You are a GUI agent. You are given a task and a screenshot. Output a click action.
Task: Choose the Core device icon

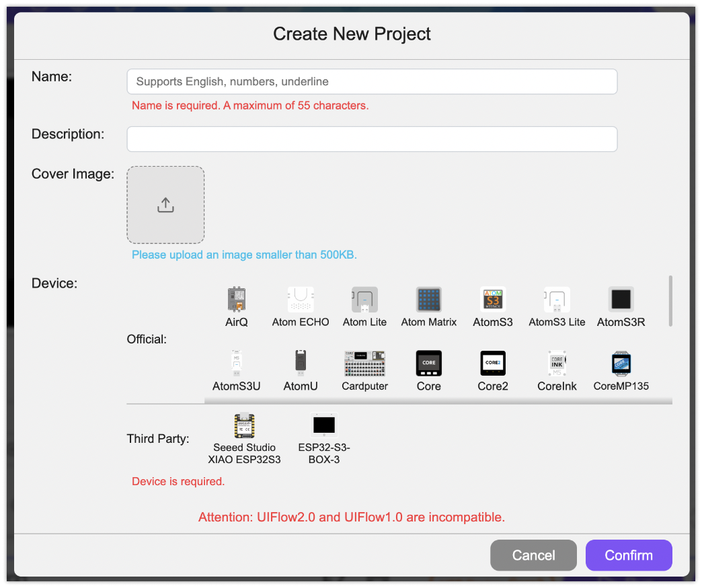point(429,363)
